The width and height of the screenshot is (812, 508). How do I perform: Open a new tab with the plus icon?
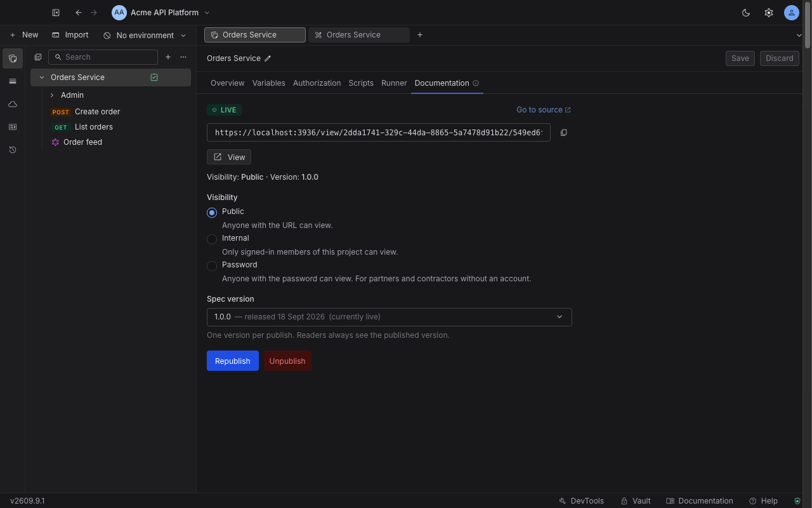click(420, 35)
